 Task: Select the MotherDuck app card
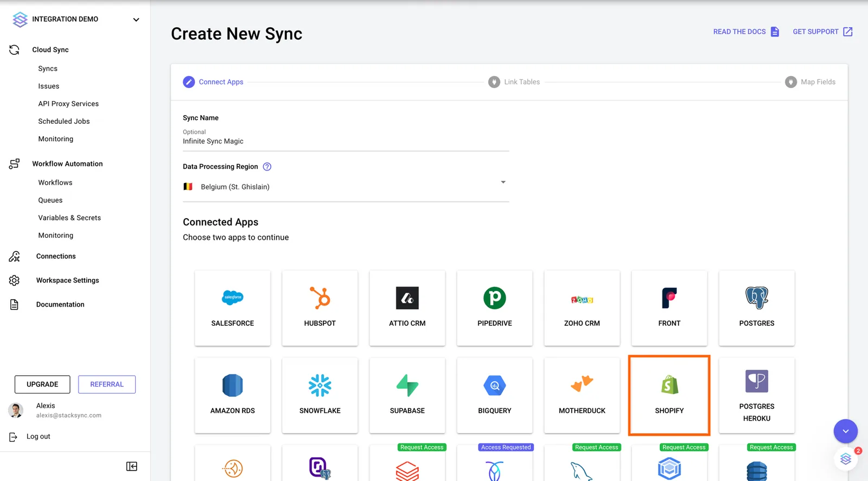point(582,395)
